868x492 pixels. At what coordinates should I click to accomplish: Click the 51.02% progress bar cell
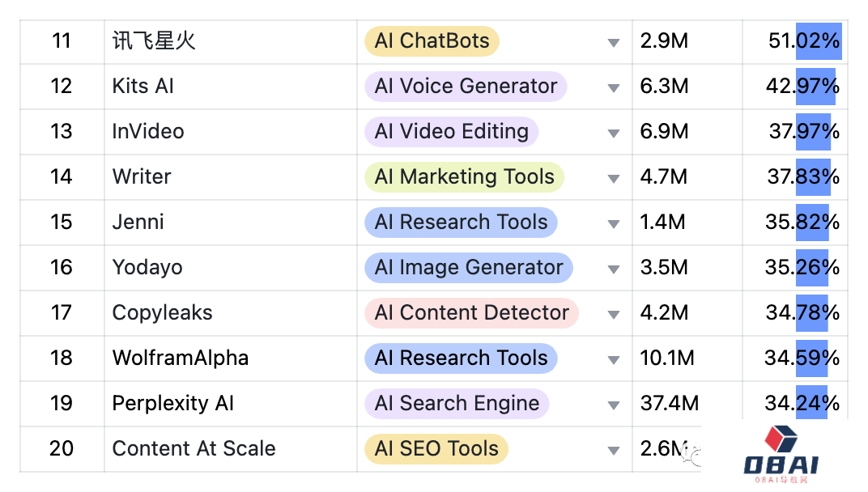(795, 41)
